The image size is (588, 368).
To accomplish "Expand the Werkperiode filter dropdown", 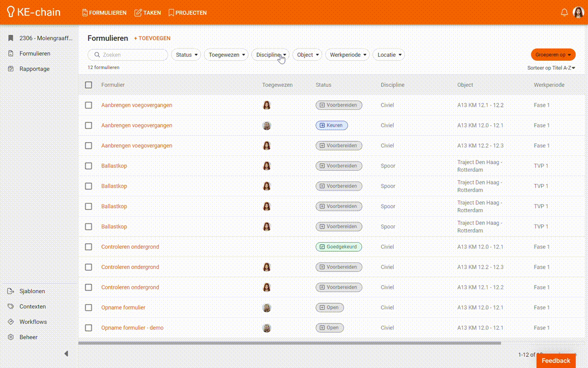I will point(348,55).
